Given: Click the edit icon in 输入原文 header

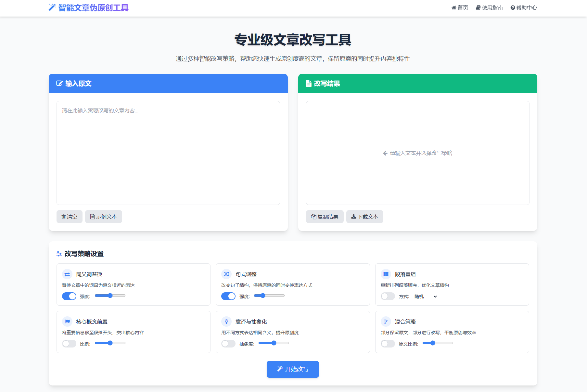Looking at the screenshot, I should click(x=59, y=83).
